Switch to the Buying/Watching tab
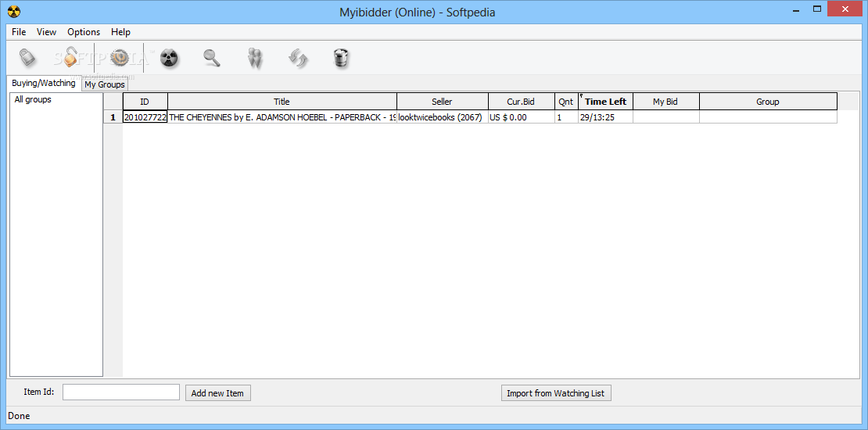 [x=44, y=83]
